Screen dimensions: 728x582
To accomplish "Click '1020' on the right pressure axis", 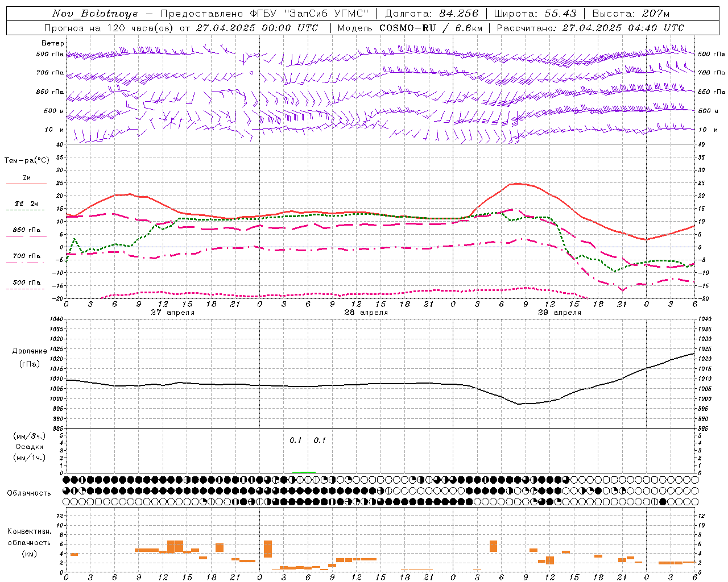I will click(705, 359).
